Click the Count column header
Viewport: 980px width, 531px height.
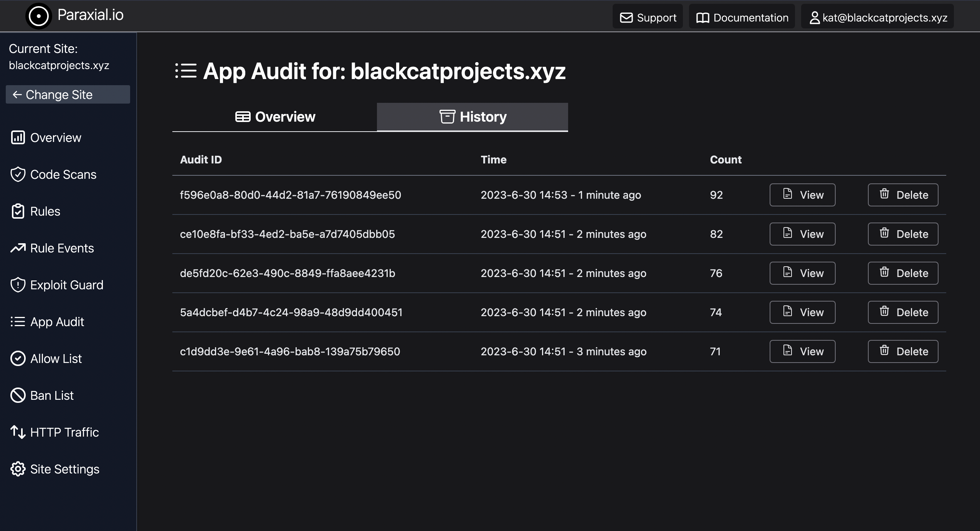click(725, 160)
